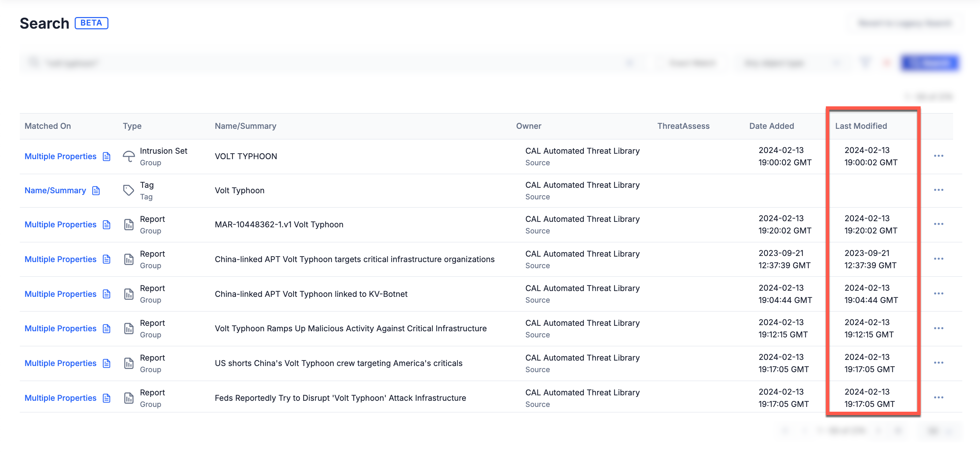Select Feds Reportedly Try to Disrupt report name
980x456 pixels.
340,398
